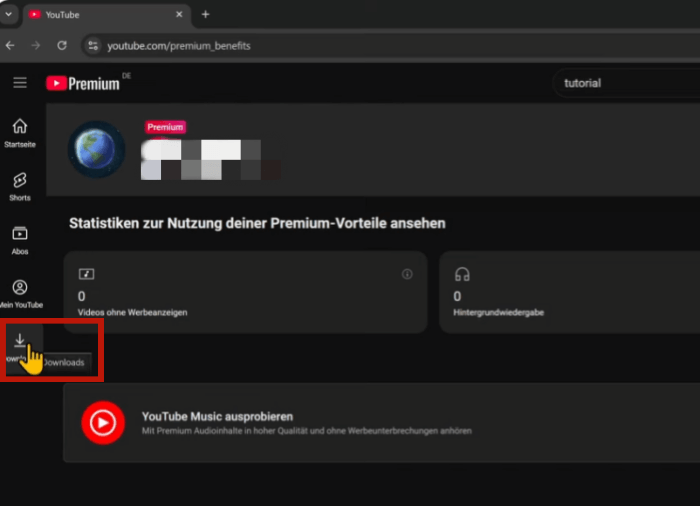Close the YouTube tab
The width and height of the screenshot is (700, 506).
tap(179, 14)
